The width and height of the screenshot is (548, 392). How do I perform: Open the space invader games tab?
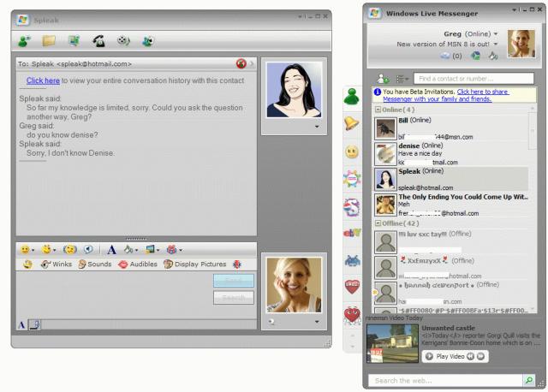[352, 260]
